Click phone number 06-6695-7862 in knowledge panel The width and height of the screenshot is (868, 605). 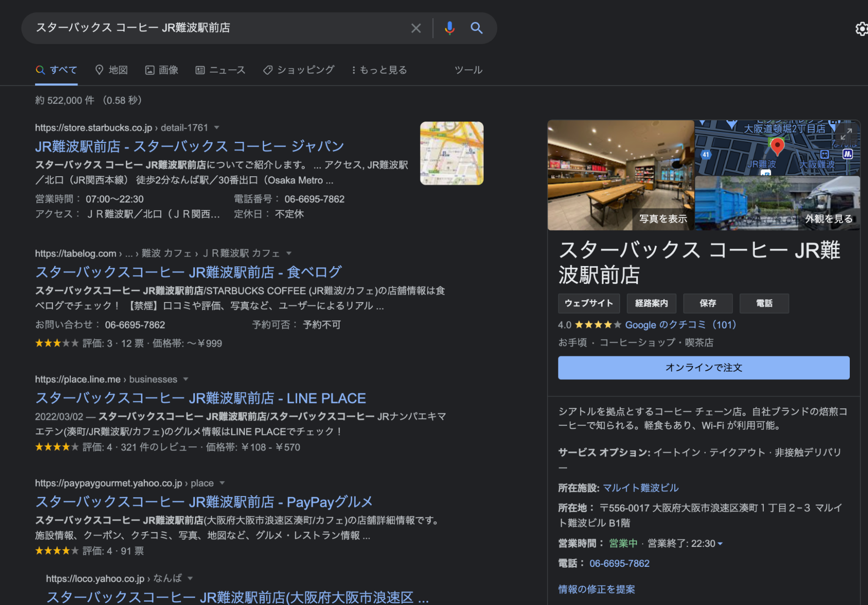click(x=619, y=564)
